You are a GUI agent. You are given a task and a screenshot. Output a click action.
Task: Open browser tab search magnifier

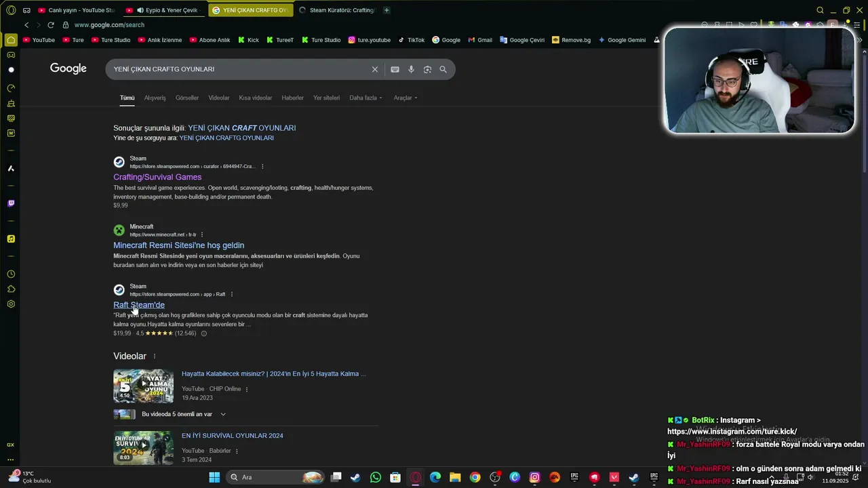pyautogui.click(x=820, y=10)
